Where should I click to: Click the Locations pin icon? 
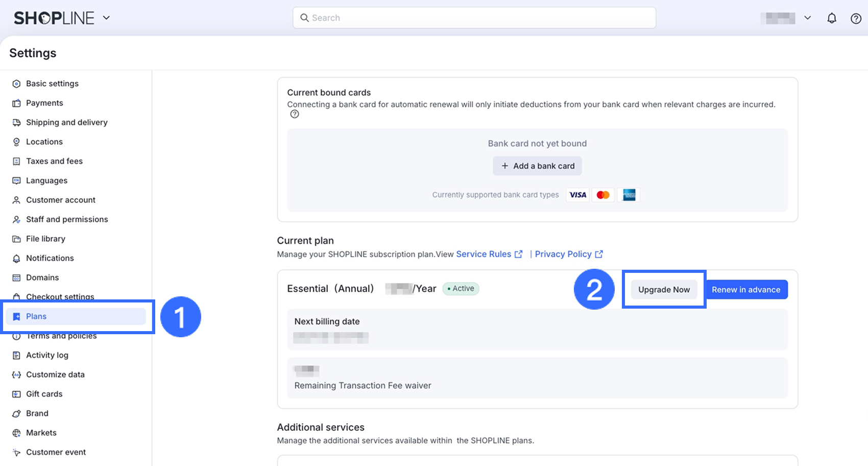coord(16,142)
